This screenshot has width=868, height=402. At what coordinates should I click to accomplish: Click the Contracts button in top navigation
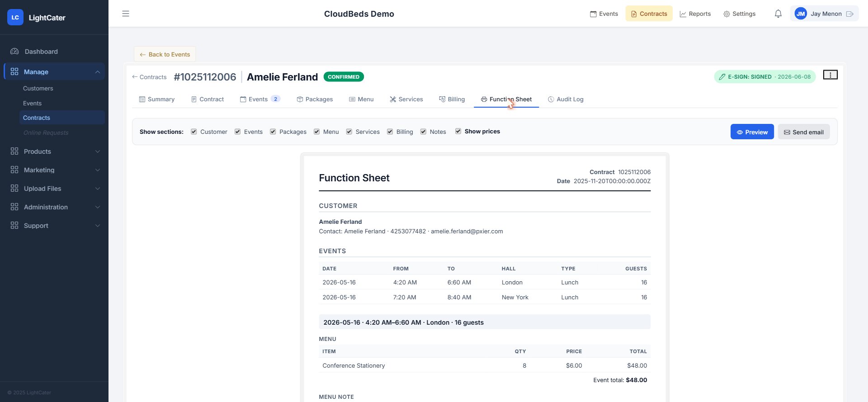tap(649, 14)
